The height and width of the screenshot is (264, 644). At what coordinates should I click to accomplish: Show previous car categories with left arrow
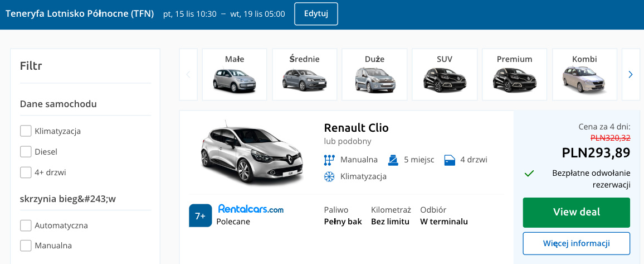188,74
